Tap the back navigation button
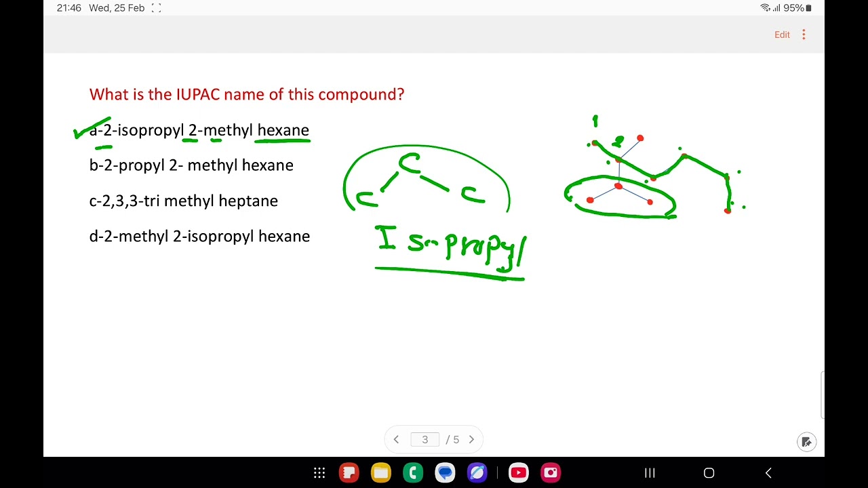The image size is (868, 488). coord(768,473)
